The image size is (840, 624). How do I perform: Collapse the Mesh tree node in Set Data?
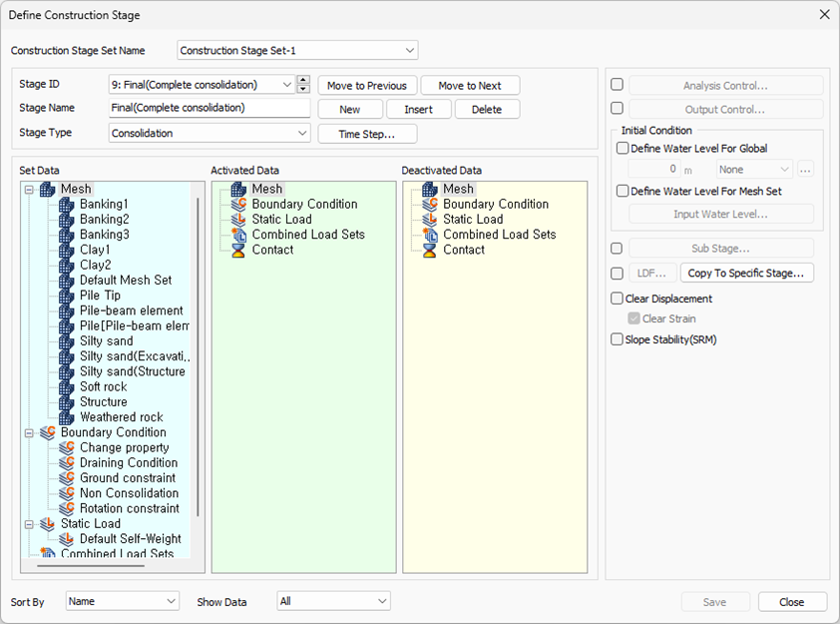click(x=29, y=190)
